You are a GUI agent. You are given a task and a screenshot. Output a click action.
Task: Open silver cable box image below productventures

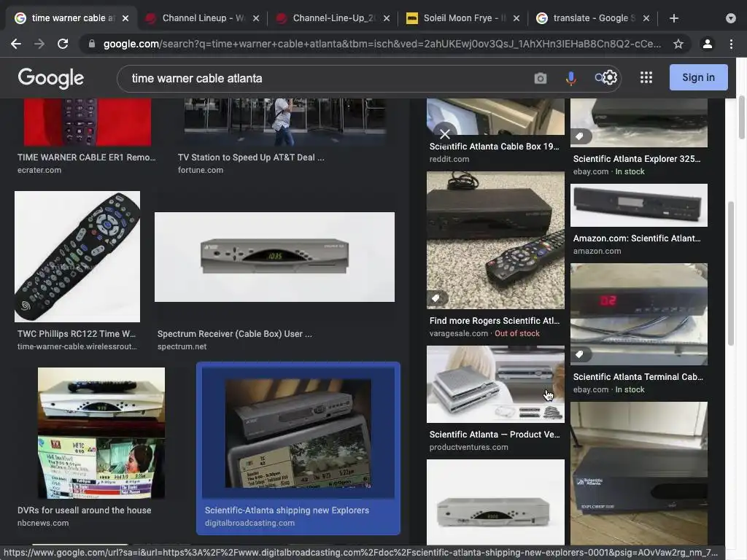click(x=495, y=502)
